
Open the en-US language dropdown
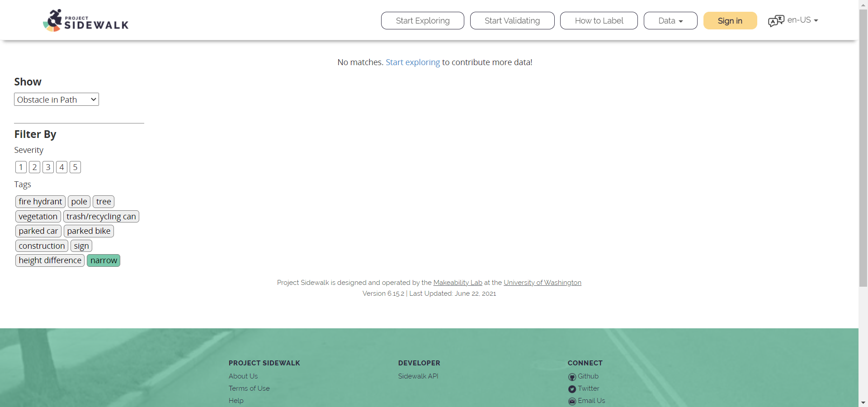point(803,20)
